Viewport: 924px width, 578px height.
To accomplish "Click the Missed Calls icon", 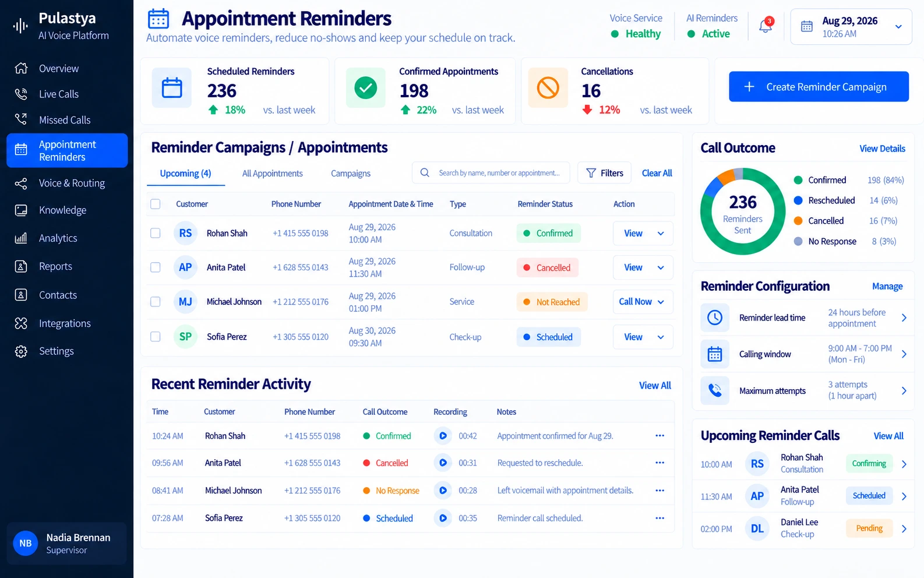I will 21,119.
